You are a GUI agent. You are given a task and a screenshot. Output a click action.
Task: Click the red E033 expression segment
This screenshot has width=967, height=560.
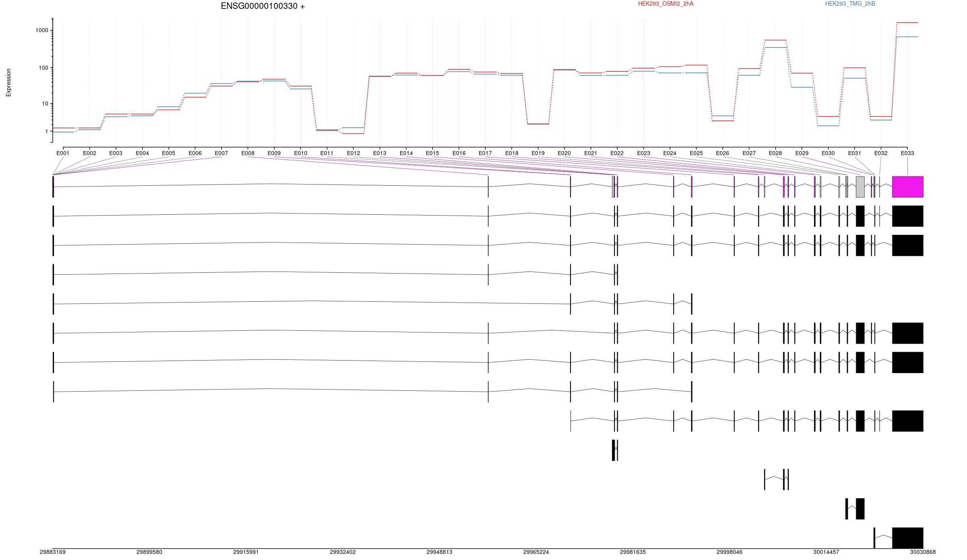(x=907, y=23)
